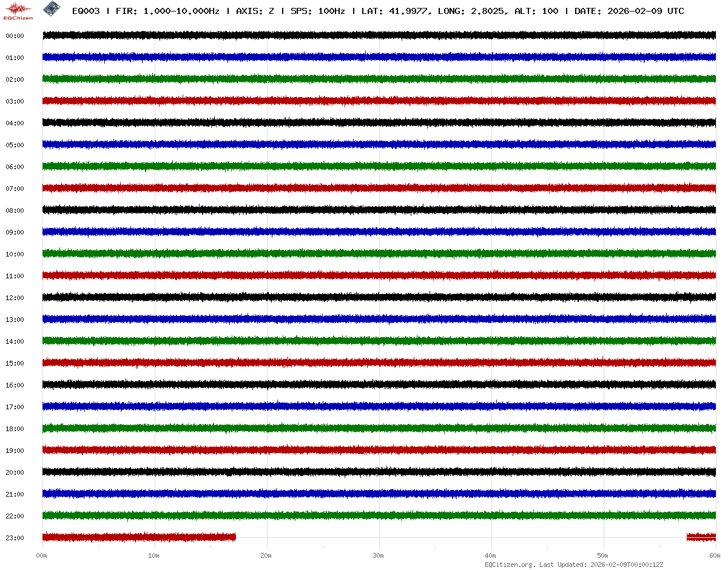The width and height of the screenshot is (728, 570).
Task: Click the EQ003 station ID in header
Action: [86, 12]
